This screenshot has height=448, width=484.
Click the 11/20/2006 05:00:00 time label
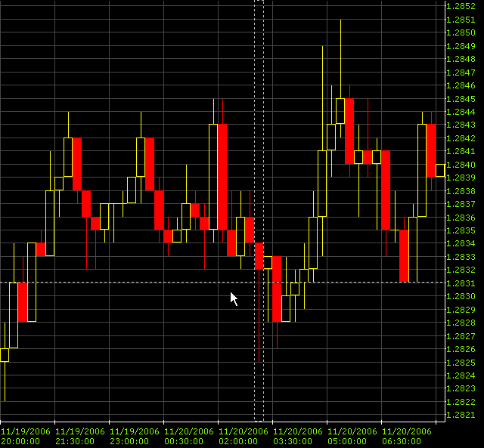tap(352, 436)
